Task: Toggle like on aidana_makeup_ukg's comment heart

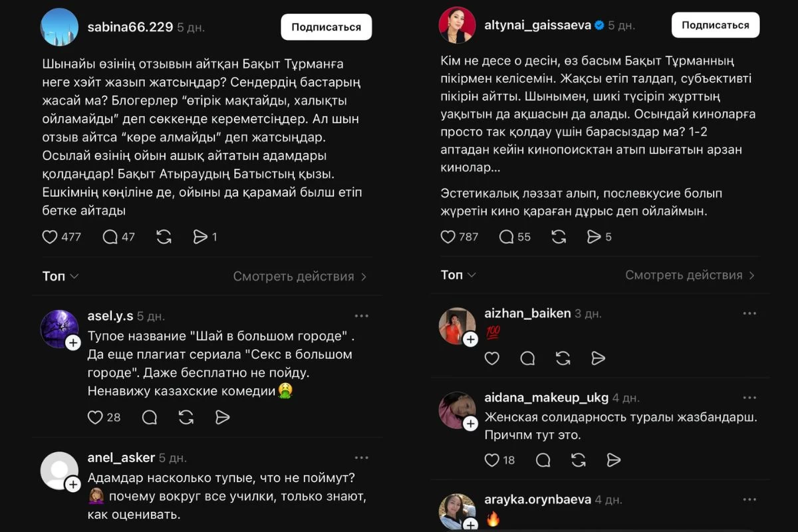Action: 492,459
